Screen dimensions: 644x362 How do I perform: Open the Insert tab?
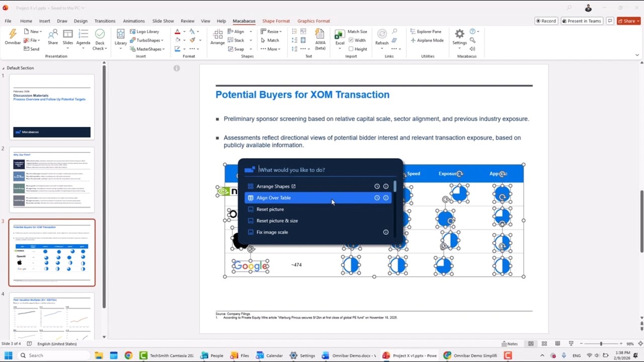(44, 21)
